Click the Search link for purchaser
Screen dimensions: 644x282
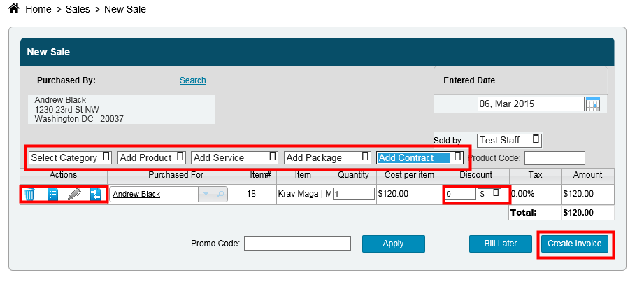click(x=192, y=80)
